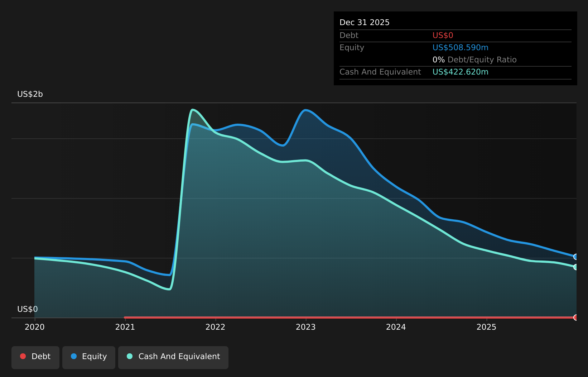Click the Debt end-point marker on chart
Screen dimensions: 588x377
coord(576,318)
